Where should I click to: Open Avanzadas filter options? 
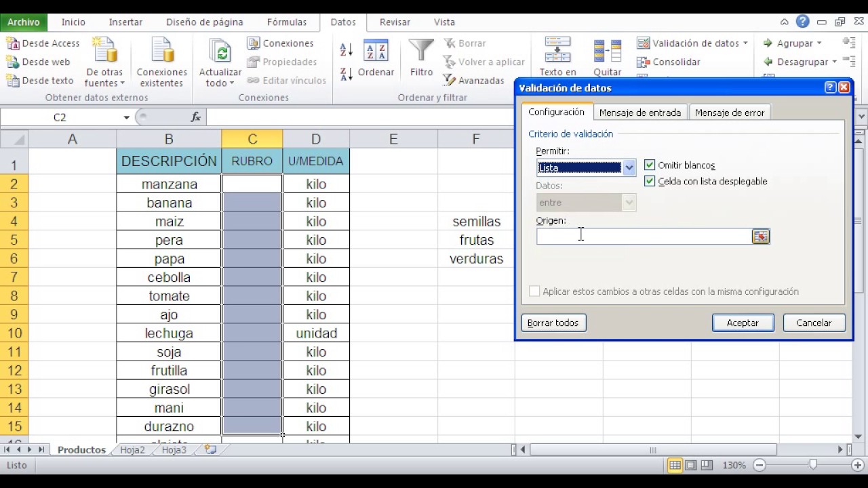pyautogui.click(x=473, y=81)
